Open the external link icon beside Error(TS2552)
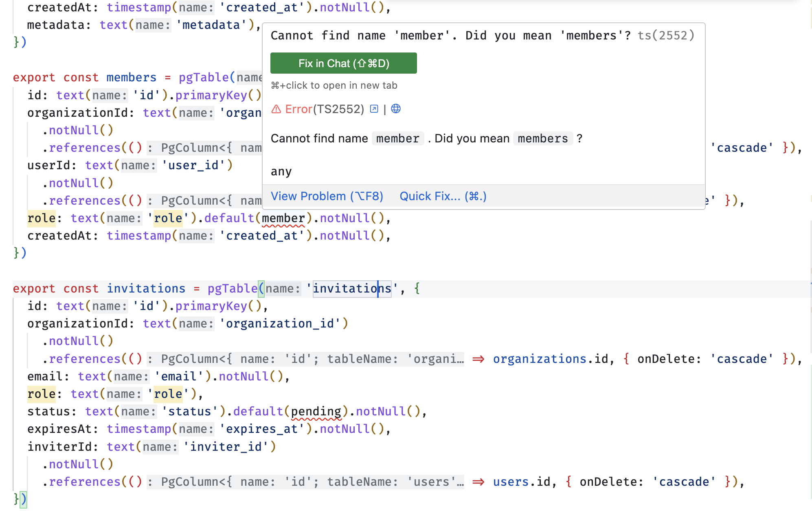This screenshot has width=812, height=511. pyautogui.click(x=374, y=109)
